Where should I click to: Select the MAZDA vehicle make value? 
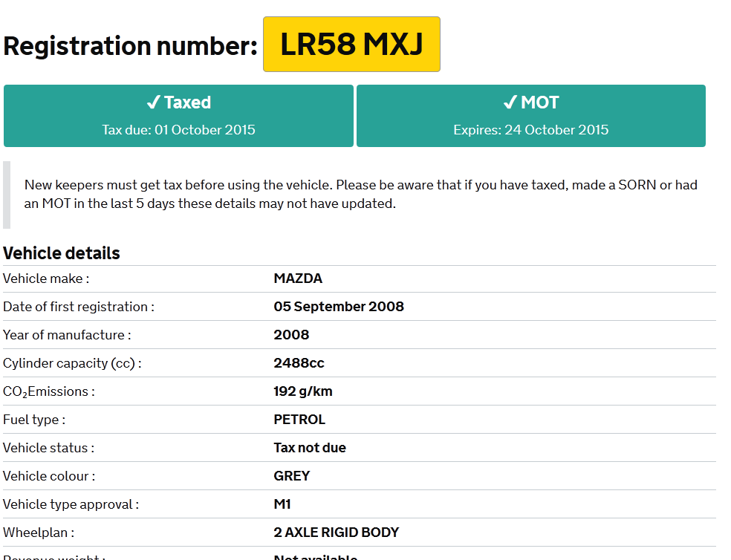(x=298, y=279)
